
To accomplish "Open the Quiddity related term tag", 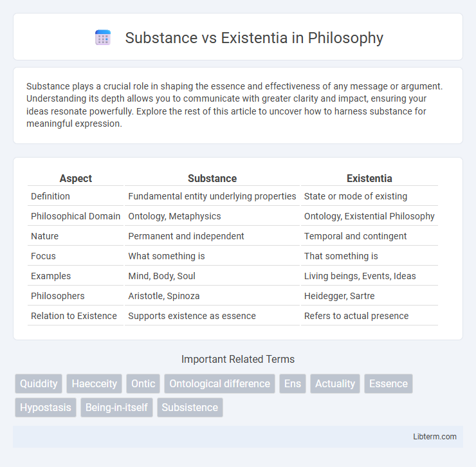I will point(39,383).
